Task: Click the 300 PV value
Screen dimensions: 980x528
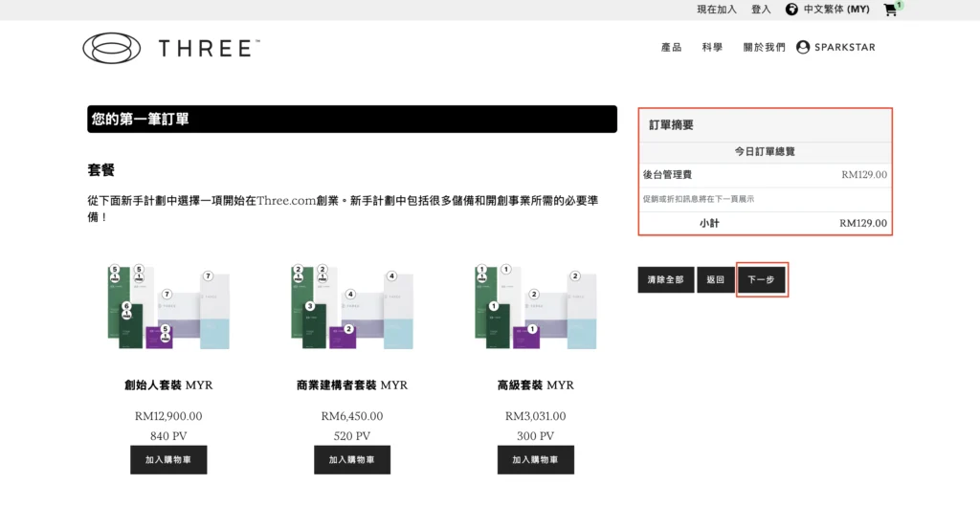Action: pyautogui.click(x=536, y=436)
